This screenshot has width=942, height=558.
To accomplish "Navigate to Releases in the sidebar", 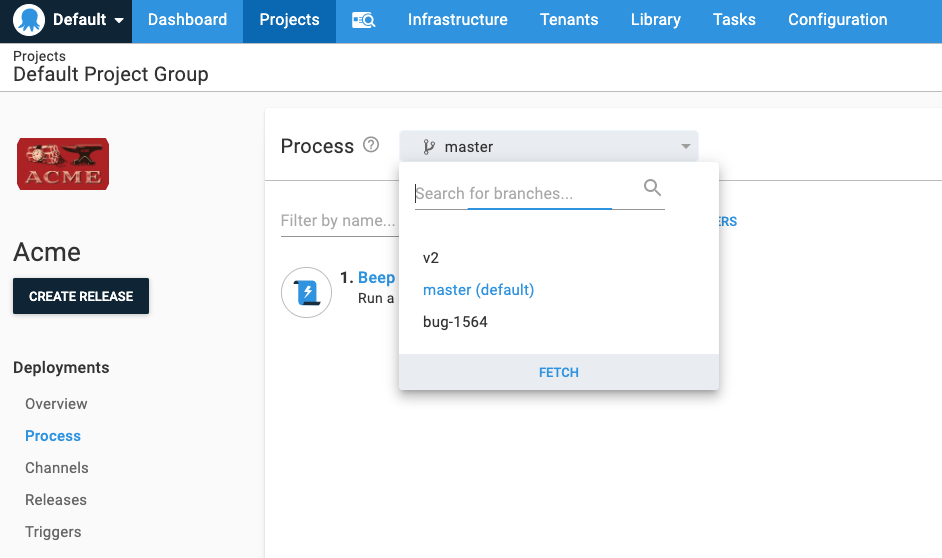I will (56, 500).
